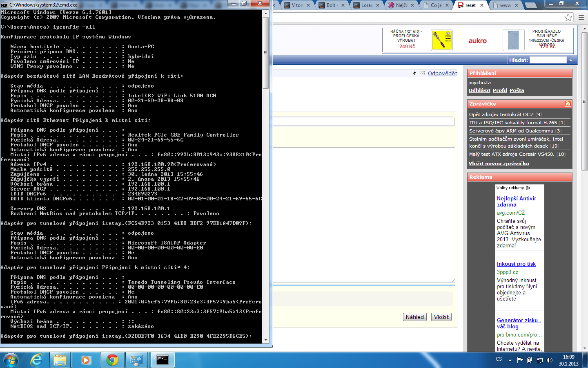This screenshot has width=588, height=368.
Task: Click into the Hledat search field
Action: pos(548,60)
